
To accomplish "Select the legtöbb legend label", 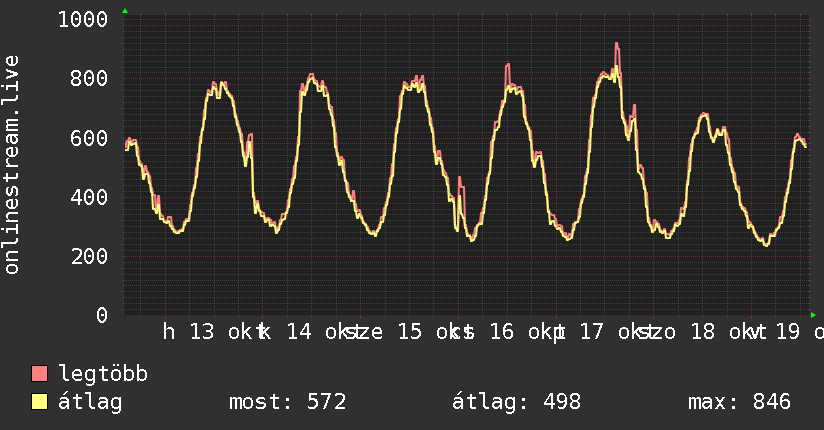I will click(x=103, y=374).
